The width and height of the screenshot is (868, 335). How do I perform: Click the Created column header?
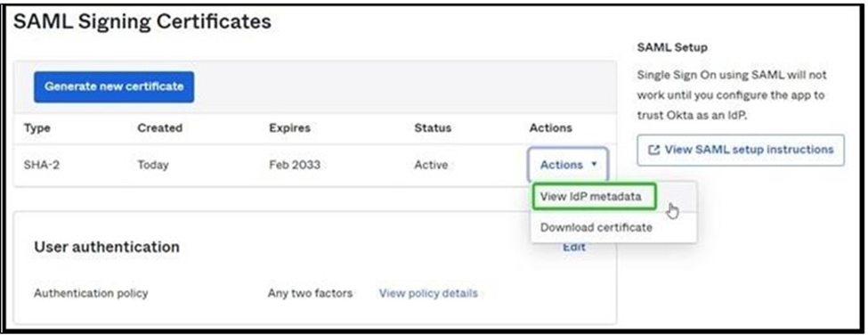pyautogui.click(x=160, y=128)
